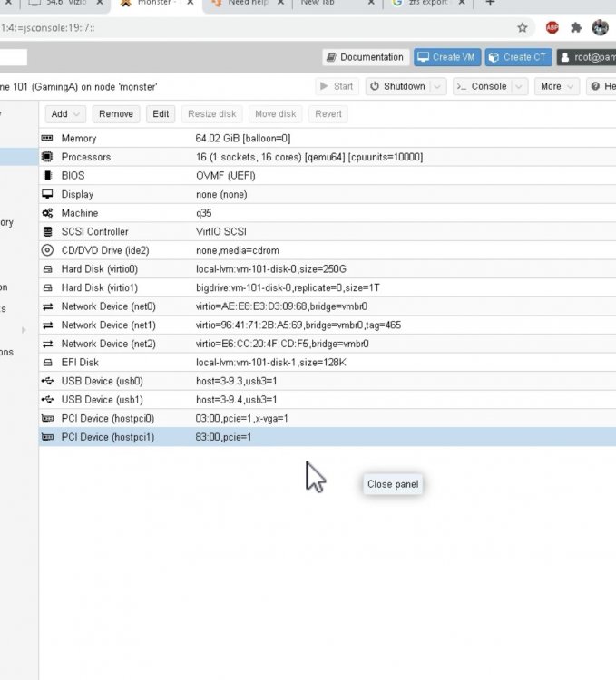Screen dimensions: 616x680
Task: Click the Network Device (net1) arrows icon
Action: (x=47, y=325)
